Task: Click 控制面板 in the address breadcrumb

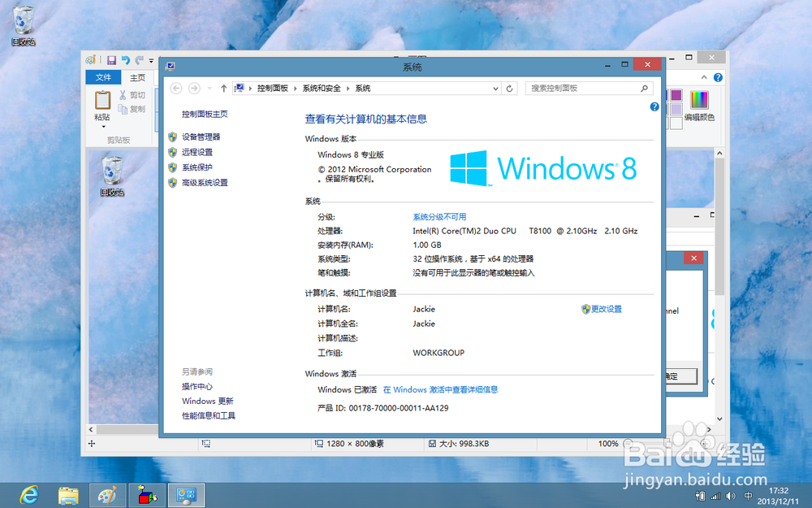Action: tap(272, 89)
